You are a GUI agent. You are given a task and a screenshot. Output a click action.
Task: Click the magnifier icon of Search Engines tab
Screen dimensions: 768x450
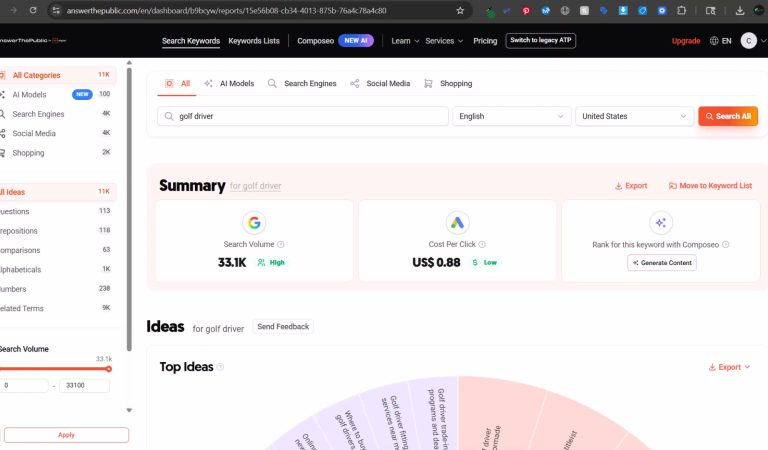pos(272,84)
